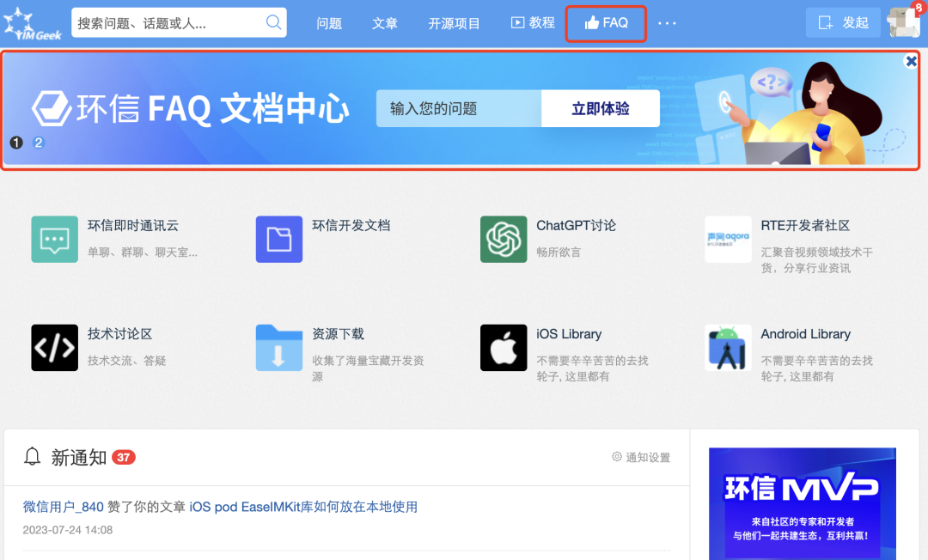Open the user avatar in header
Image resolution: width=928 pixels, height=560 pixels.
click(x=904, y=22)
